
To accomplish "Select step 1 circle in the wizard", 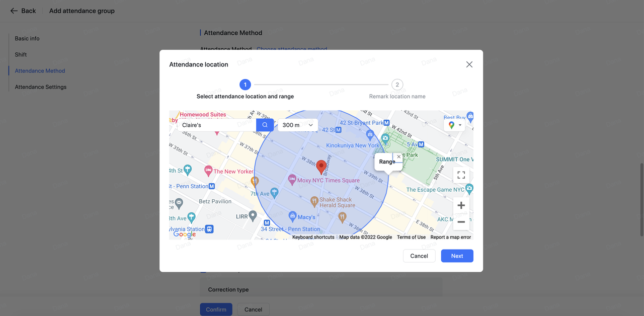I will 245,85.
